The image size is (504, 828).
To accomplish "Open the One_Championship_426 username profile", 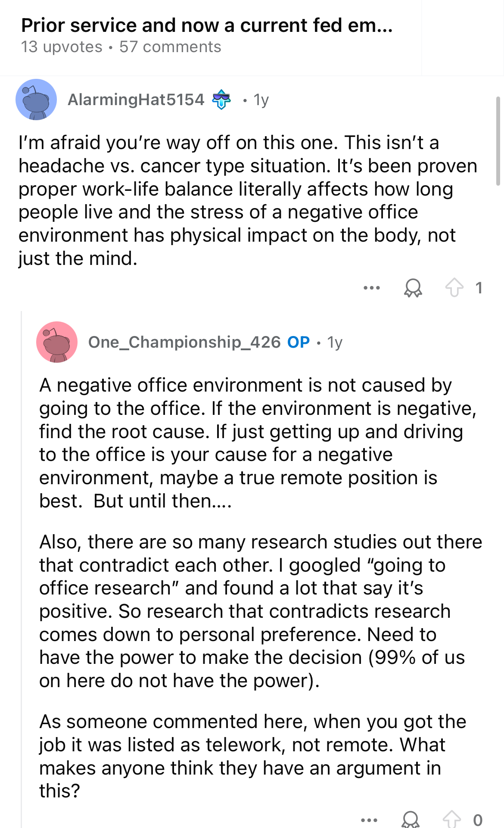I will click(184, 342).
